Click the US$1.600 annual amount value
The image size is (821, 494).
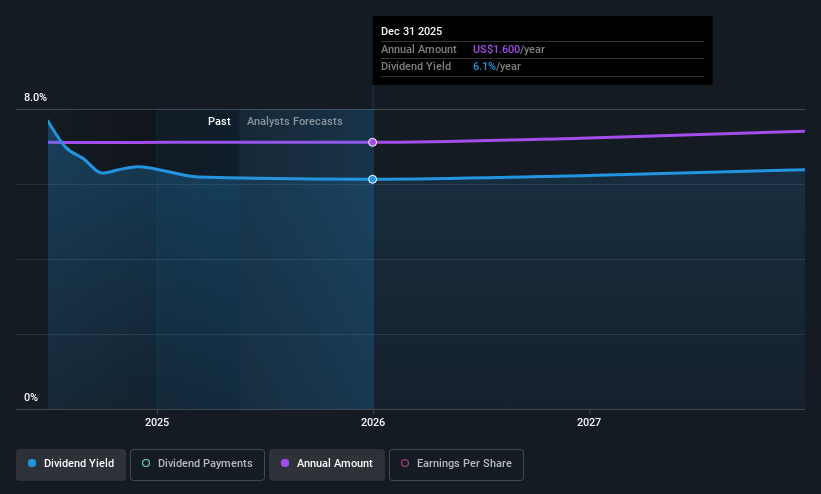coord(496,49)
